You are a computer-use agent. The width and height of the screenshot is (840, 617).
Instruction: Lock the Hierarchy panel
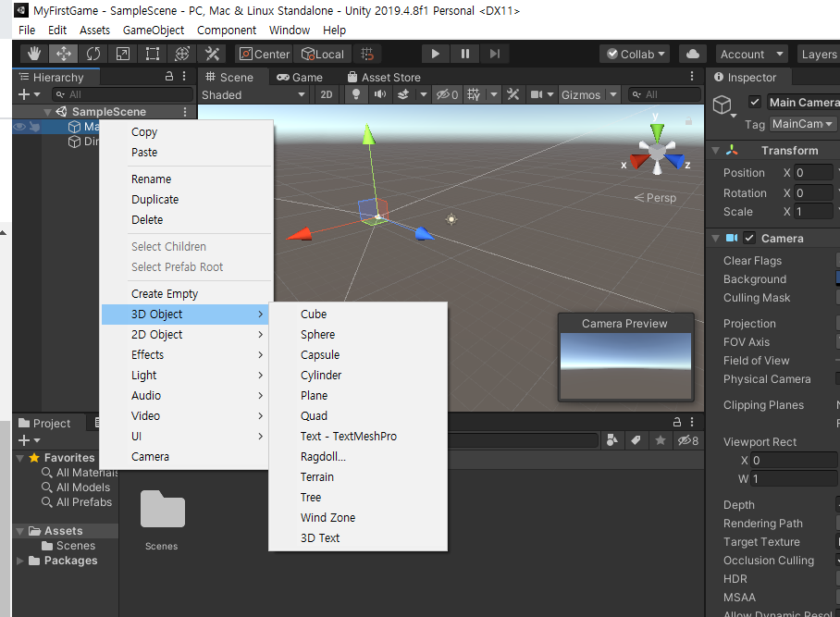click(168, 76)
